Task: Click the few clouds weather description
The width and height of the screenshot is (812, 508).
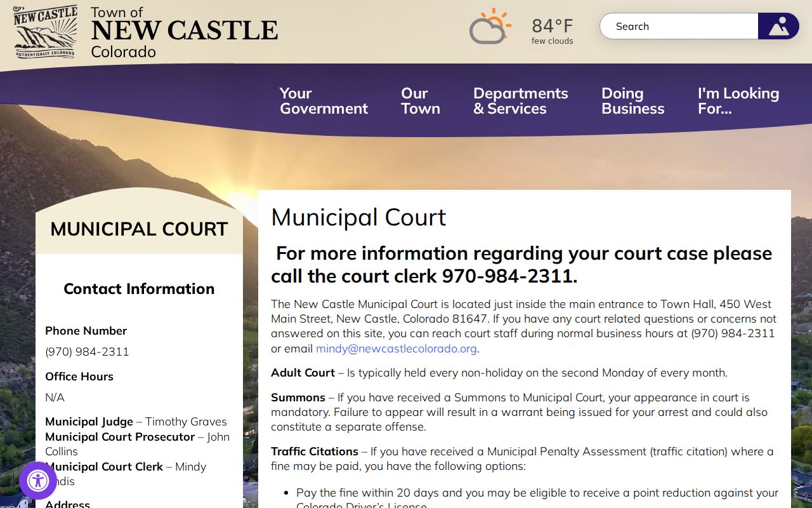Action: [x=553, y=41]
